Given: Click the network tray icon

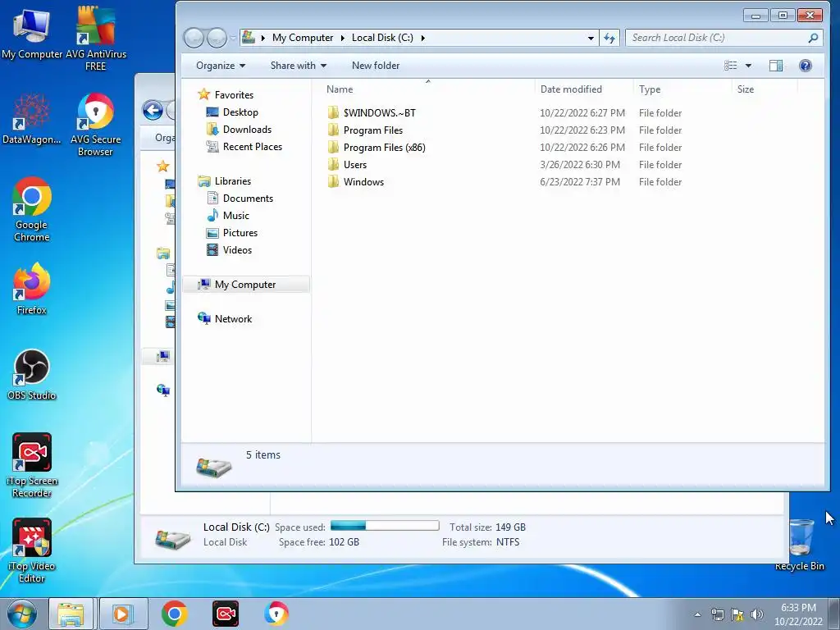Looking at the screenshot, I should pyautogui.click(x=717, y=614).
